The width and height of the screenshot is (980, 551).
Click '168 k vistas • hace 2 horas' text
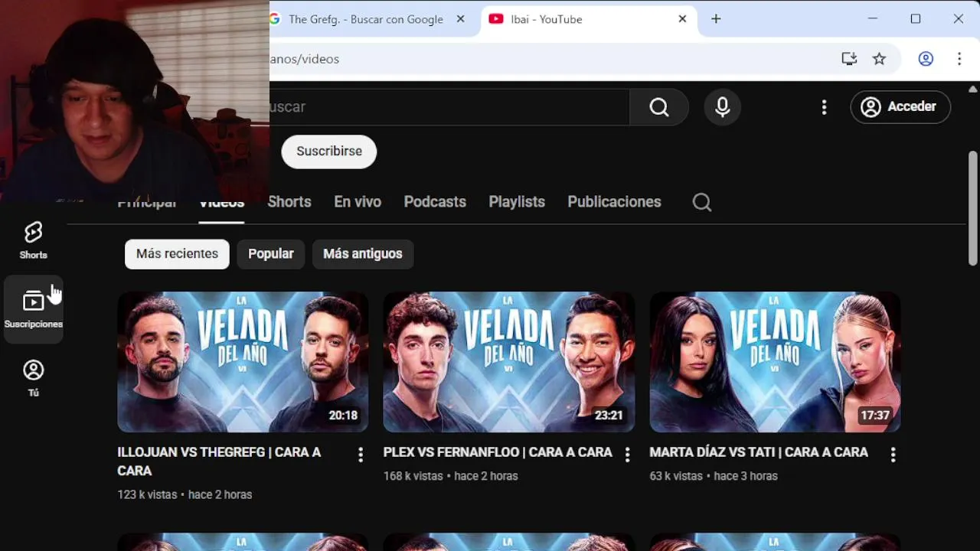[x=451, y=476]
